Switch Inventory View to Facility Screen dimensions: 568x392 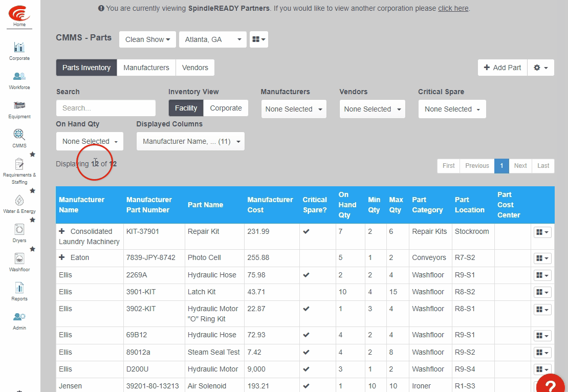186,108
